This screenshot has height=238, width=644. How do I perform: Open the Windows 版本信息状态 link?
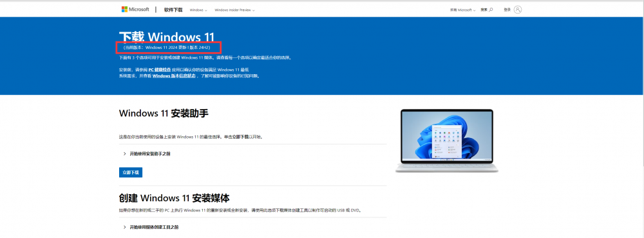coord(174,76)
